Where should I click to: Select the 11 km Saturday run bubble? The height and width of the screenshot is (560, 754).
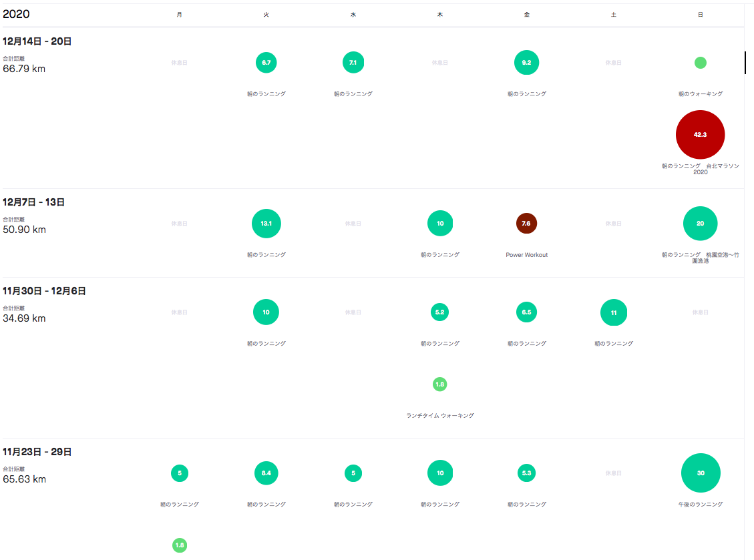[613, 312]
